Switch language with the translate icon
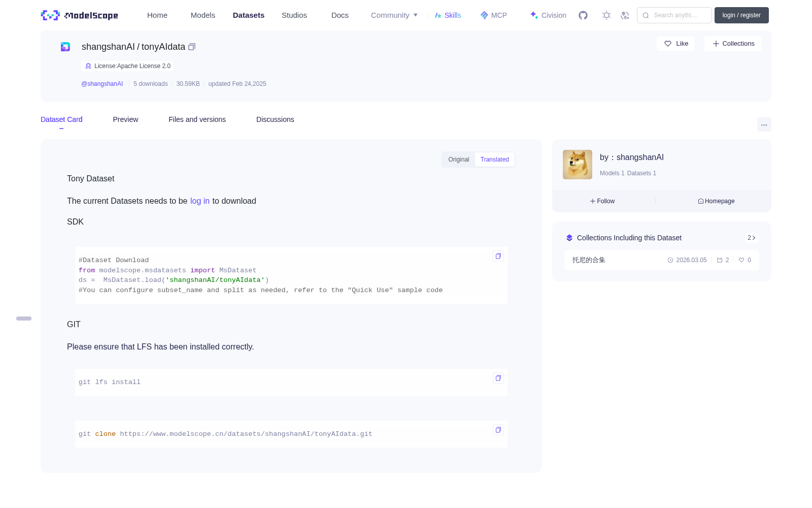 click(x=625, y=15)
